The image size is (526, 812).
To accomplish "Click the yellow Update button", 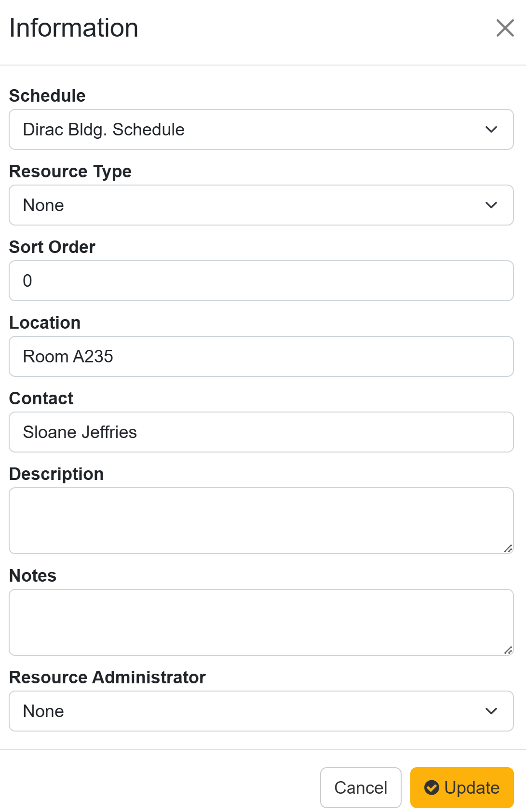I will click(x=461, y=787).
